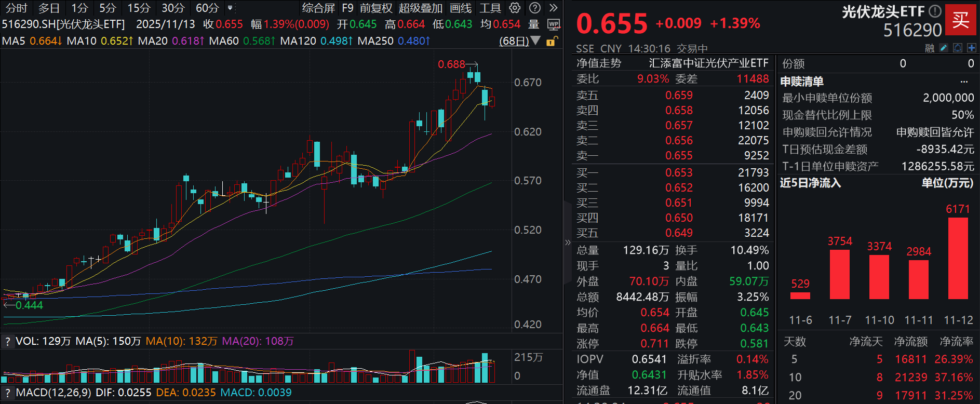Add ETF to watchlist with plus icon
Image resolution: width=980 pixels, height=404 pixels.
(971, 48)
